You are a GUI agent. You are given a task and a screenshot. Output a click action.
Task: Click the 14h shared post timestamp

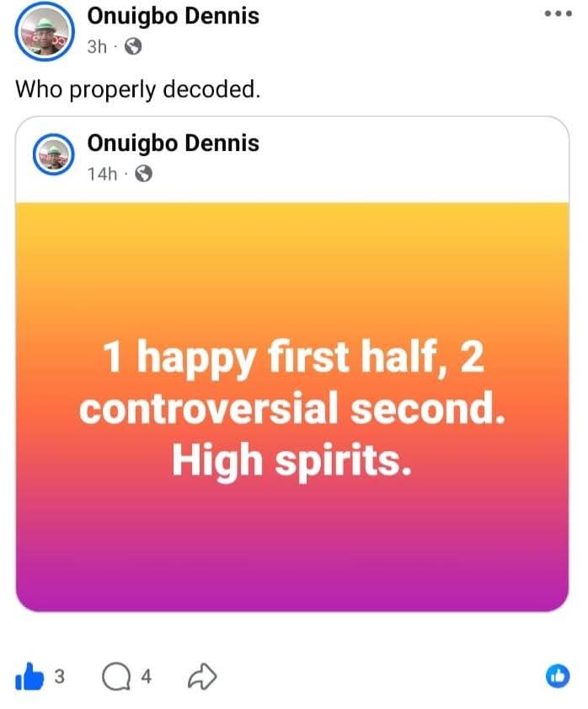pyautogui.click(x=102, y=174)
